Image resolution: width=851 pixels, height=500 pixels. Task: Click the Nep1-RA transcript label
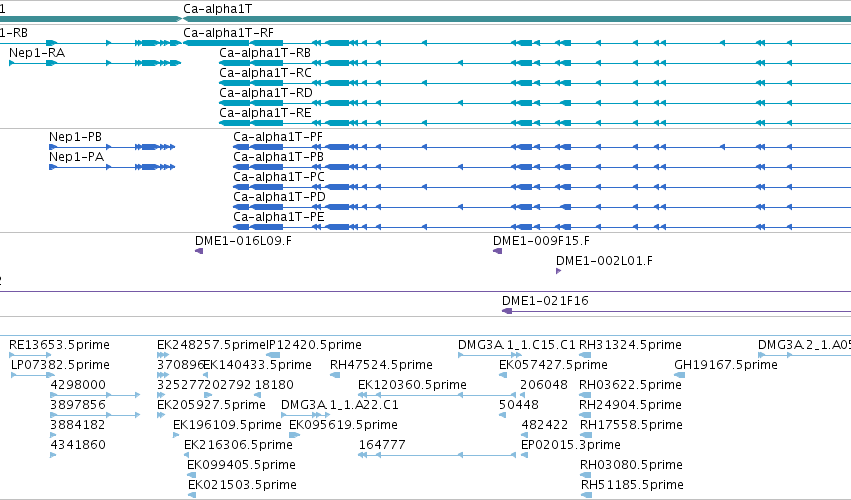coord(37,53)
